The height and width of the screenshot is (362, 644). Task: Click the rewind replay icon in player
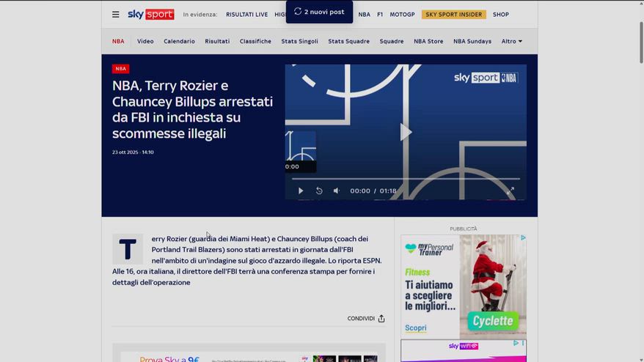[x=319, y=191]
